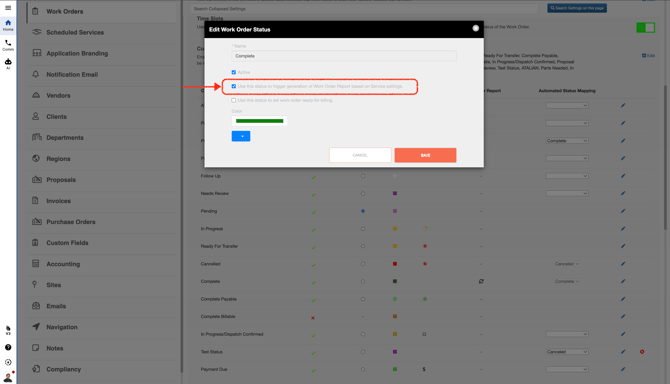Open mapping dropdown showing Complete near top
This screenshot has height=384, width=670.
pyautogui.click(x=567, y=141)
